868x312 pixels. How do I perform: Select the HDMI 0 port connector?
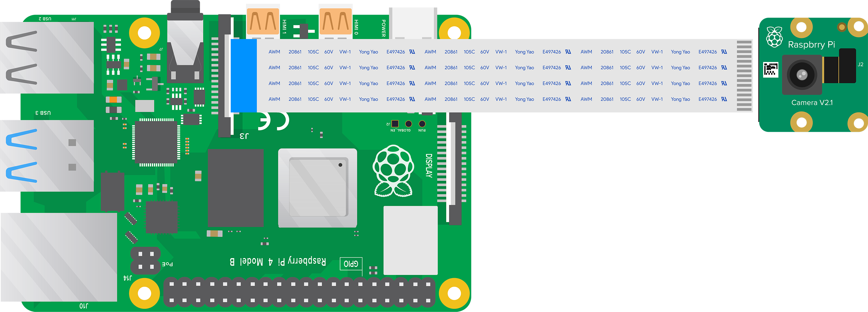(336, 21)
